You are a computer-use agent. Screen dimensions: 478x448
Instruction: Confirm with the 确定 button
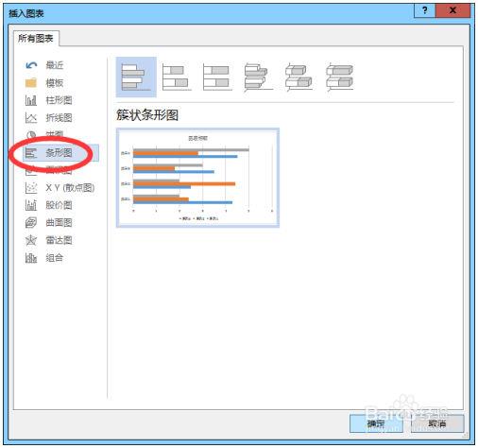[376, 423]
